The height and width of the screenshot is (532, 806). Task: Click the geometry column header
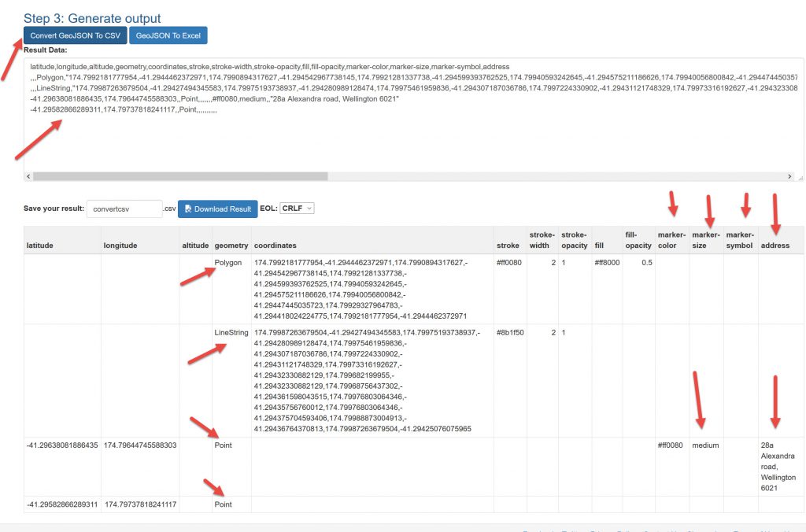click(x=231, y=245)
